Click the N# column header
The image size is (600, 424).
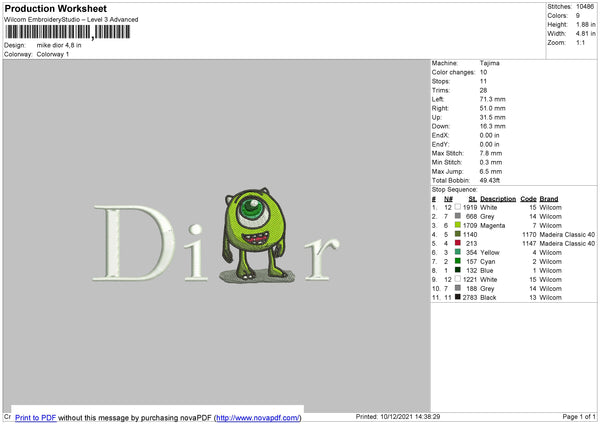[448, 199]
